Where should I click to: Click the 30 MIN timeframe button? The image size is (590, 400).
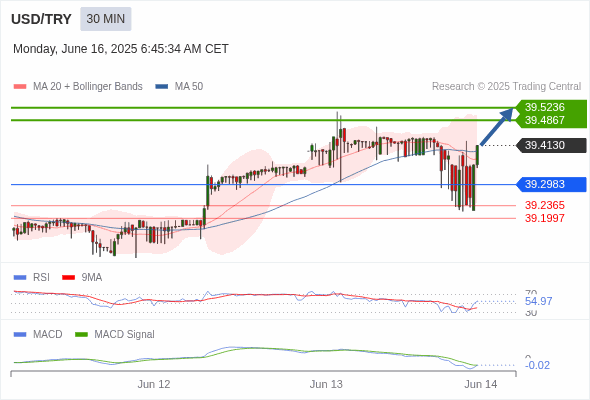coord(105,19)
